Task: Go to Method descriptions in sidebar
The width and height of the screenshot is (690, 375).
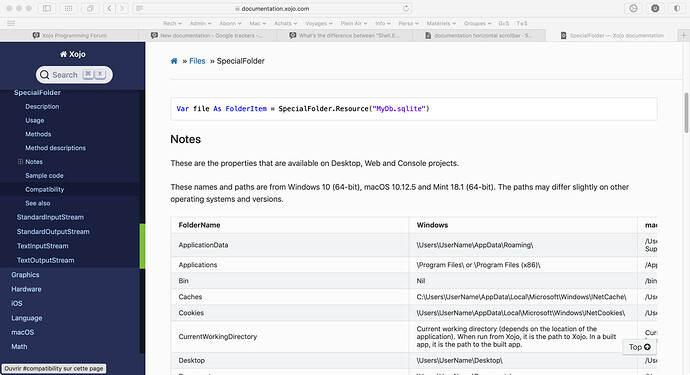Action: click(x=55, y=148)
